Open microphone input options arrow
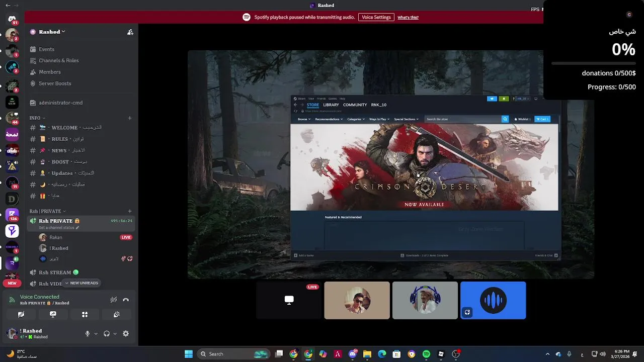Viewport: 644px width, 362px height. [96, 333]
